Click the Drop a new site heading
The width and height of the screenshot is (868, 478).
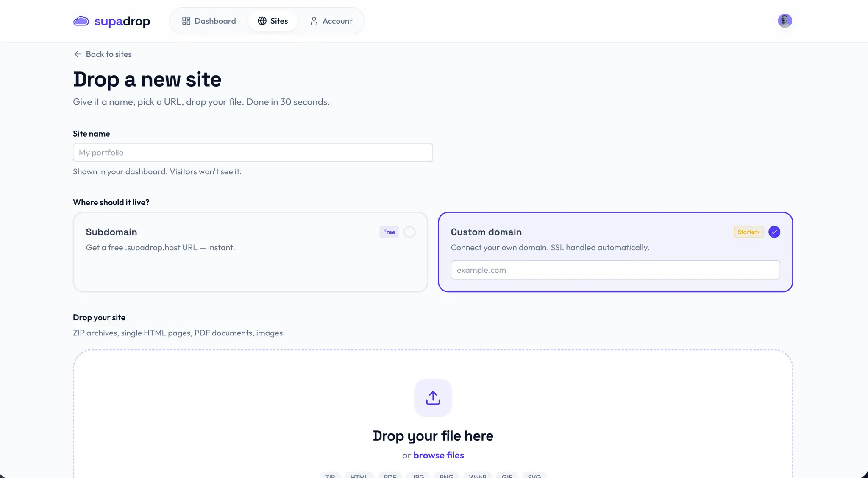[x=147, y=79]
